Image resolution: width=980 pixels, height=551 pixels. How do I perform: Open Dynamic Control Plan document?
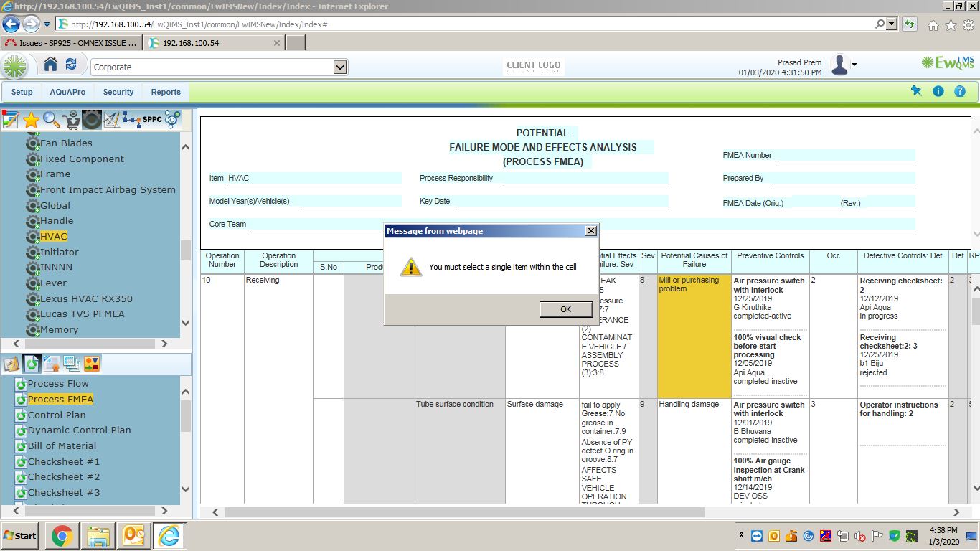point(79,430)
